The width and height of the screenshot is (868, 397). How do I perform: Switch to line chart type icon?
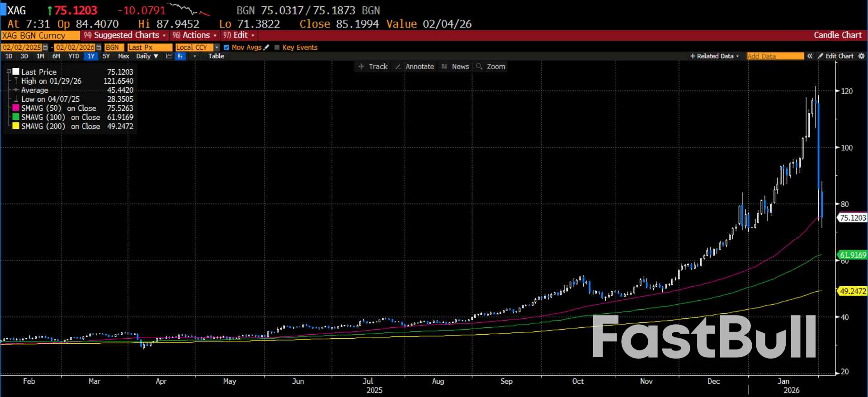[x=169, y=56]
